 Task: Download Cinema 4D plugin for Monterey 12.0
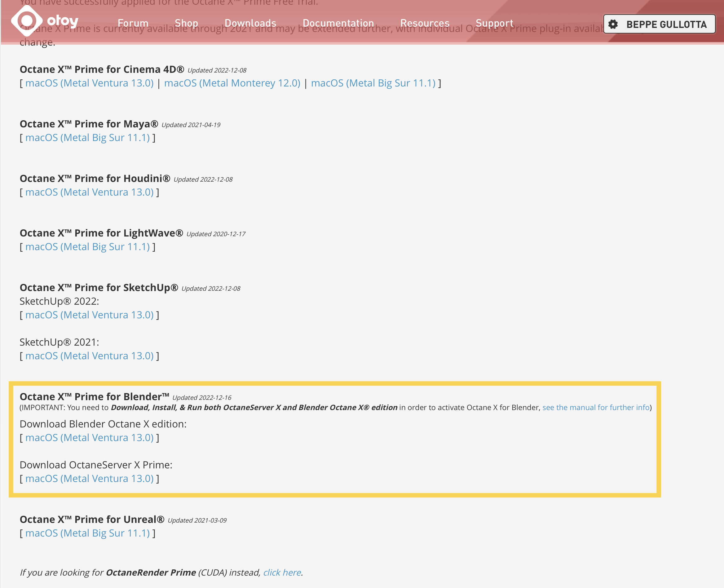(232, 83)
